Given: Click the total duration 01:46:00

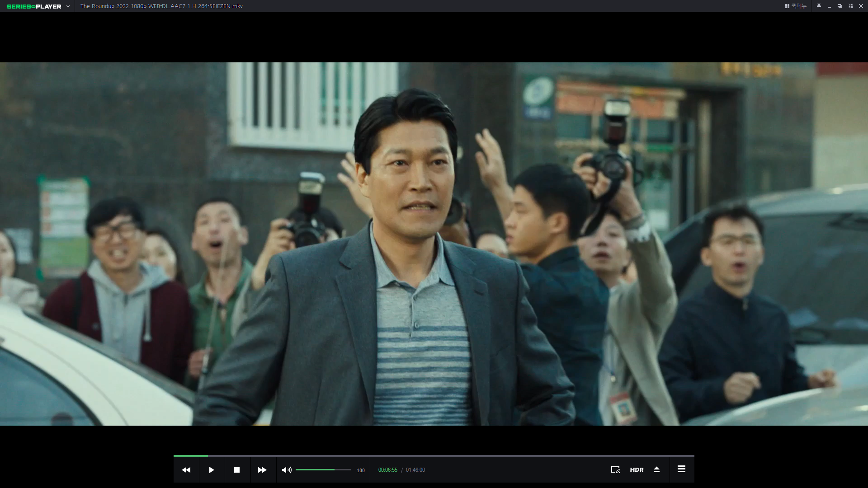Looking at the screenshot, I should 415,470.
